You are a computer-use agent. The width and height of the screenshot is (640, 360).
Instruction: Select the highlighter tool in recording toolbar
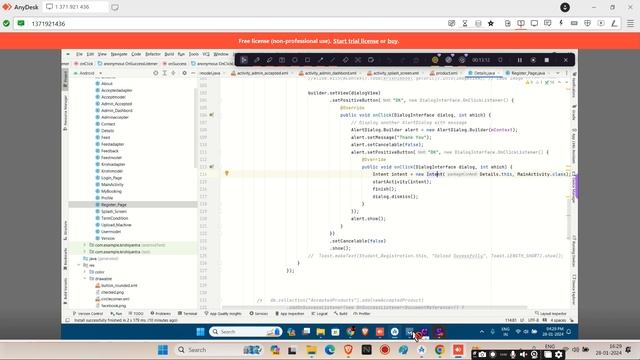[269, 60]
